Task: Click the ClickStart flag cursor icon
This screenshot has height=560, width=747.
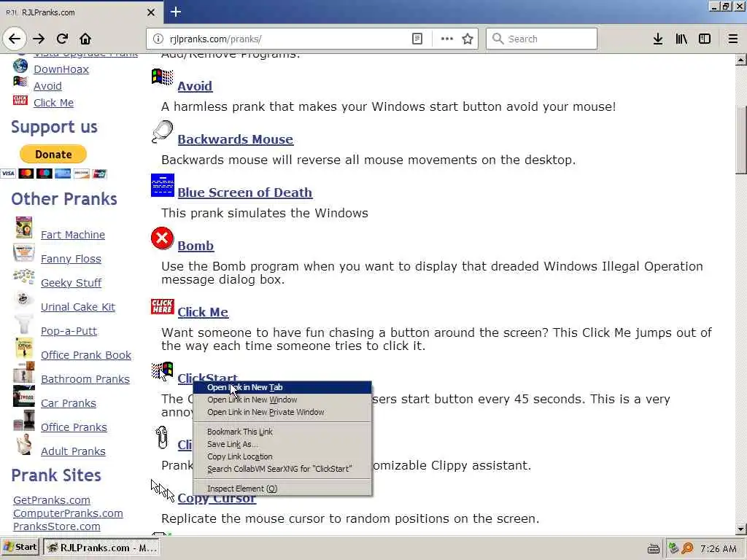Action: point(163,371)
